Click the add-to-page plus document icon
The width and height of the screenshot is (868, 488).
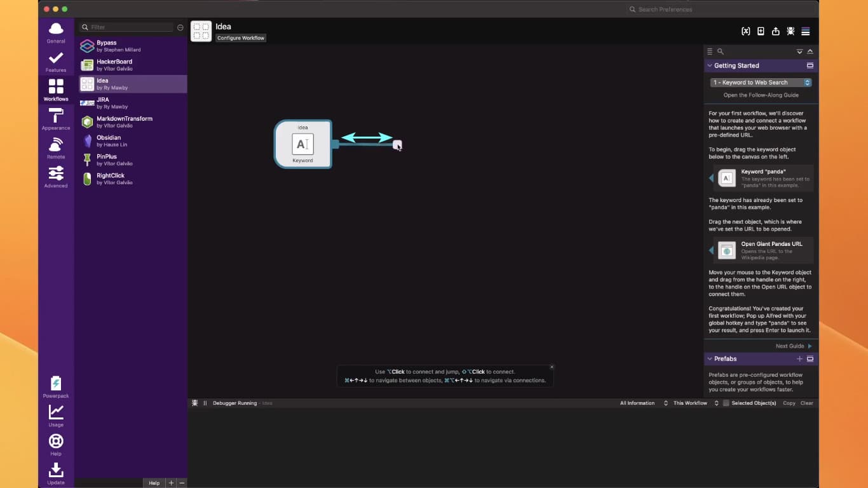click(761, 31)
